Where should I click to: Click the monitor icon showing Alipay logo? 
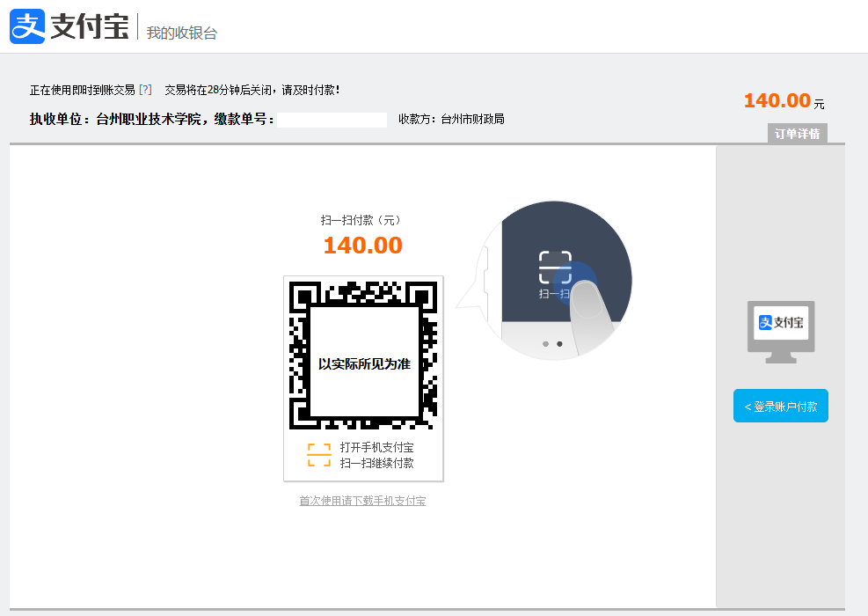781,331
